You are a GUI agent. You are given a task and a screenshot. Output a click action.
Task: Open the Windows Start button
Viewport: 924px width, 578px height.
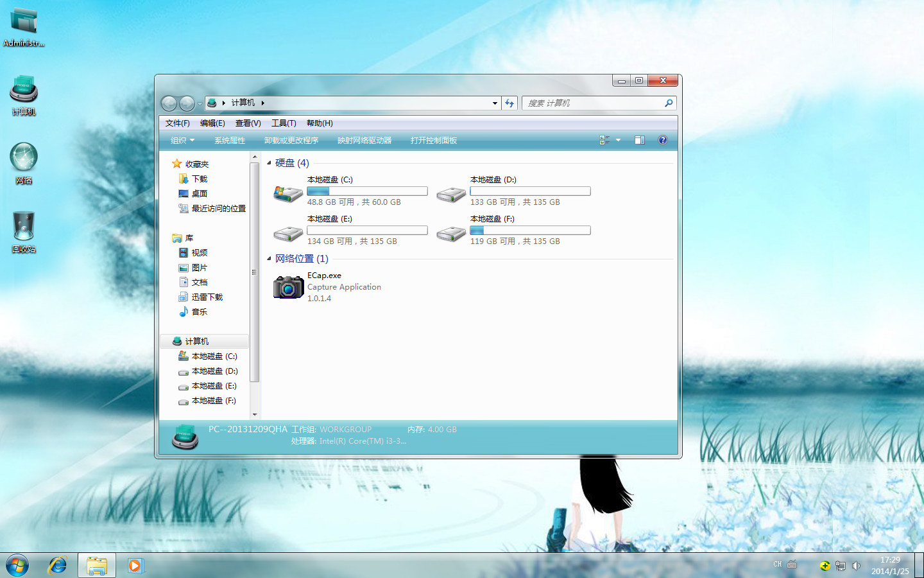click(x=17, y=565)
